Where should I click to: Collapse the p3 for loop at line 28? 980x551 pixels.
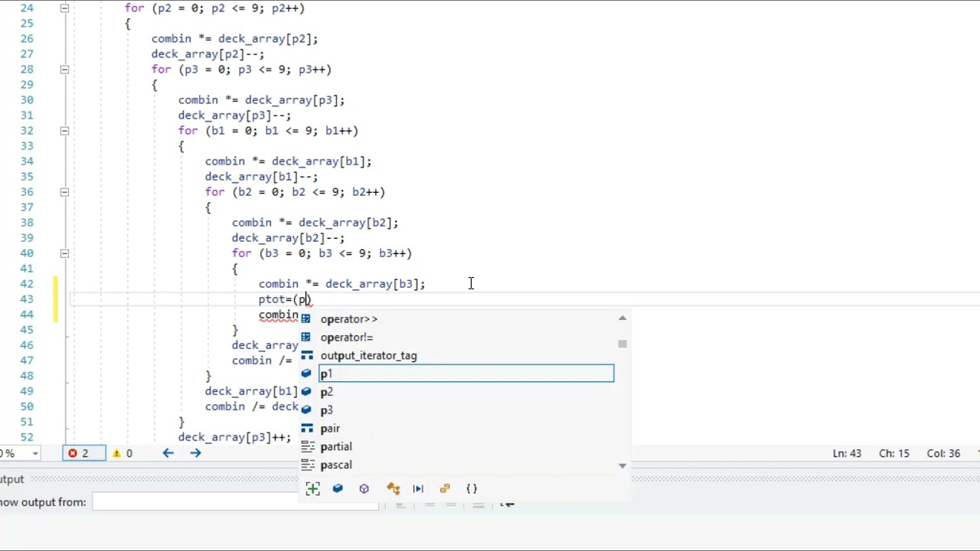[x=64, y=69]
